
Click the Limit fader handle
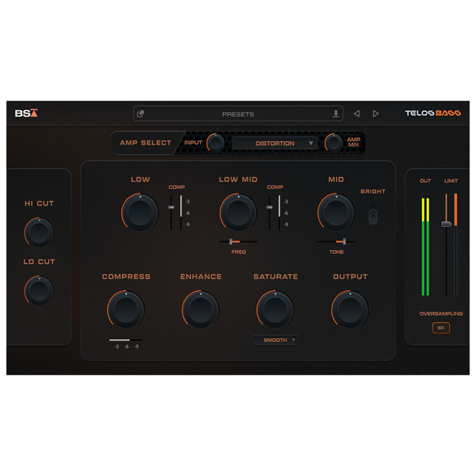[447, 225]
